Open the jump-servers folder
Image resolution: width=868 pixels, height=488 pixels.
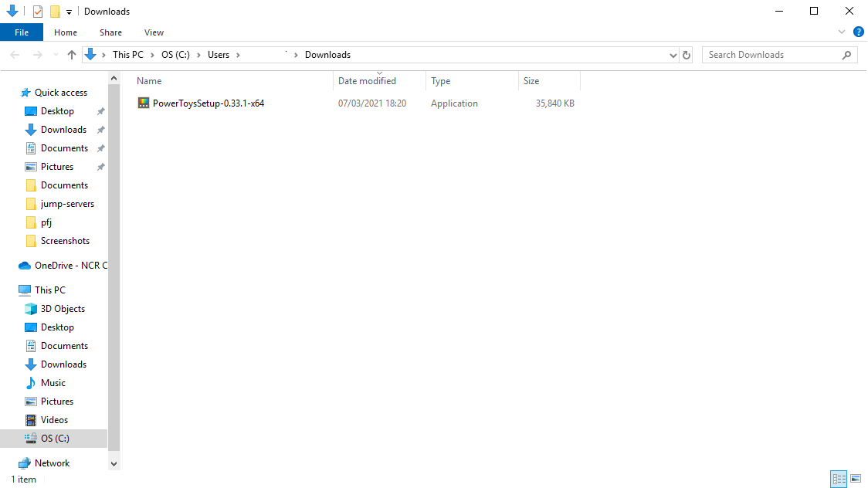pos(67,204)
